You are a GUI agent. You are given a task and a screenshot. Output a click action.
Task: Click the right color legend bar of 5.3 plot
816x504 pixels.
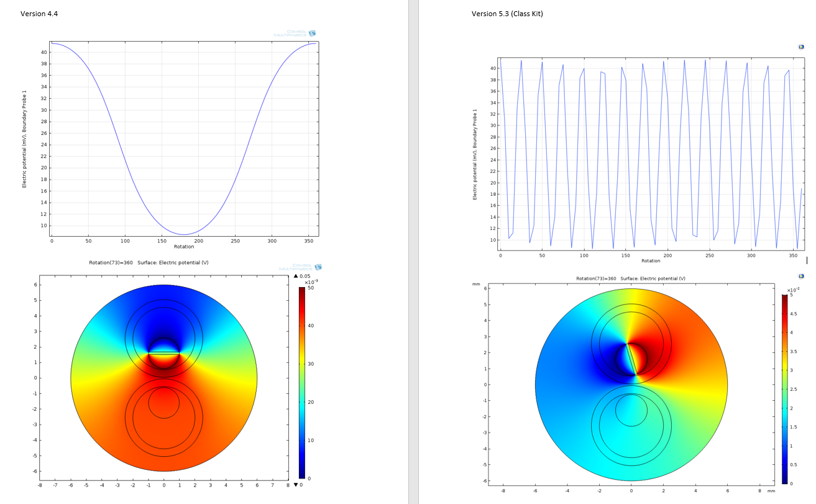tap(784, 389)
